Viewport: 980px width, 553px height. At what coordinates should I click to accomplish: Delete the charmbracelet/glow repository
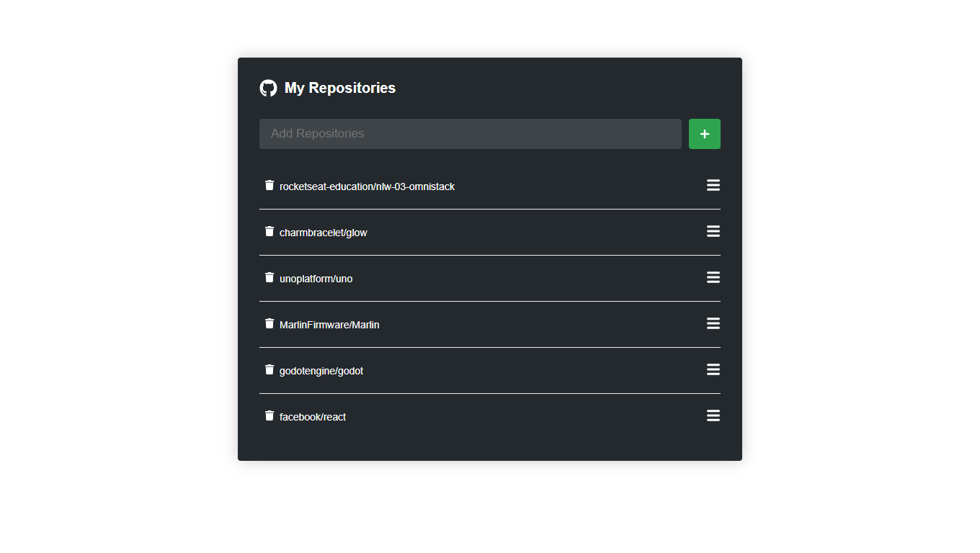(269, 231)
